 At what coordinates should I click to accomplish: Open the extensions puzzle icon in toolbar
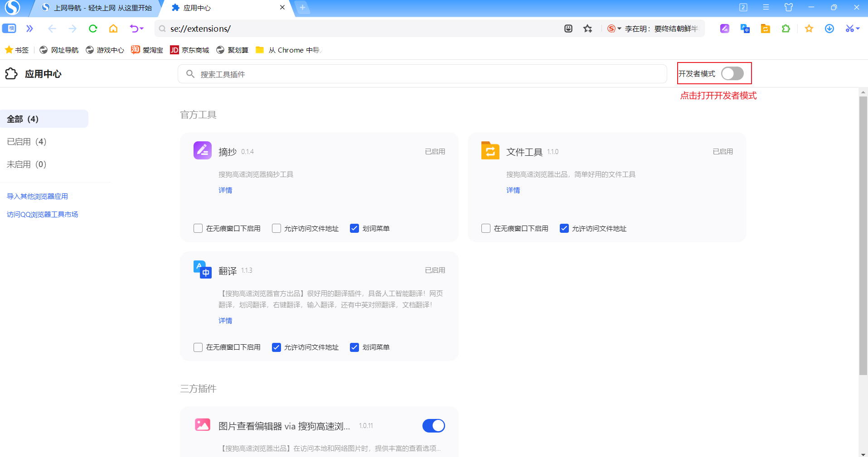click(786, 29)
